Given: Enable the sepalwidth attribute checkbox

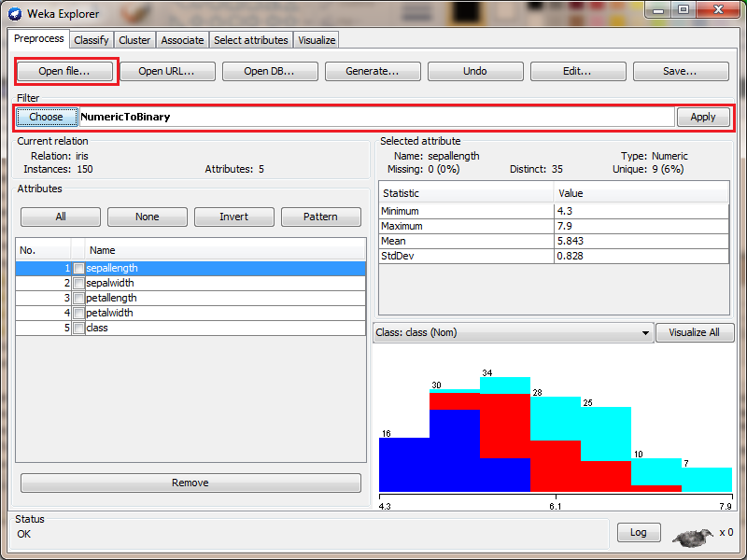Looking at the screenshot, I should [x=78, y=284].
